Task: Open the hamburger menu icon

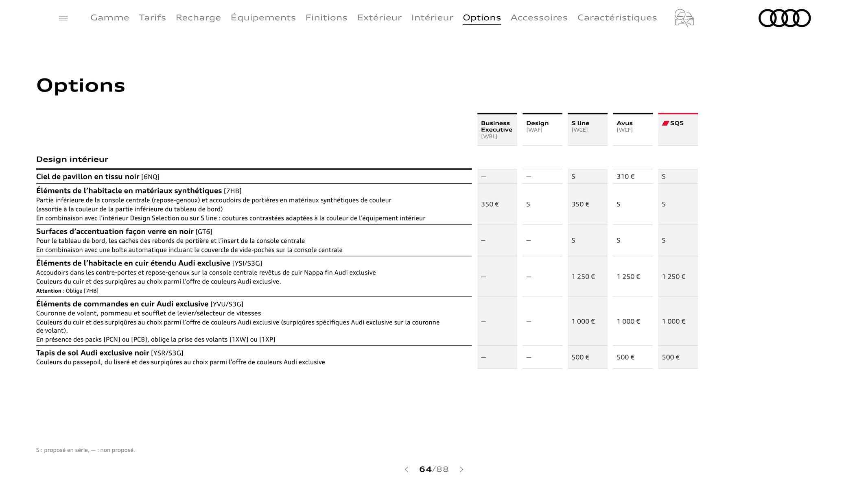Action: pyautogui.click(x=63, y=18)
